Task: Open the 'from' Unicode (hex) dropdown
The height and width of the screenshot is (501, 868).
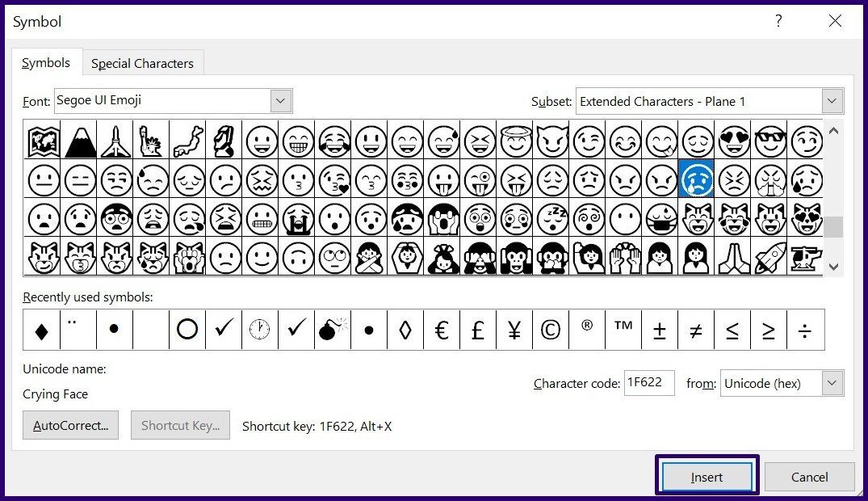Action: (832, 383)
